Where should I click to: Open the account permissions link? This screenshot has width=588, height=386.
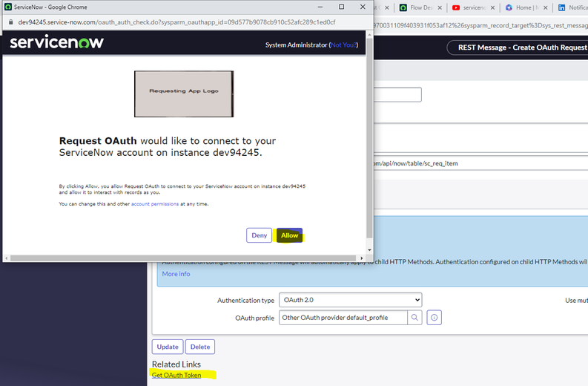[155, 204]
